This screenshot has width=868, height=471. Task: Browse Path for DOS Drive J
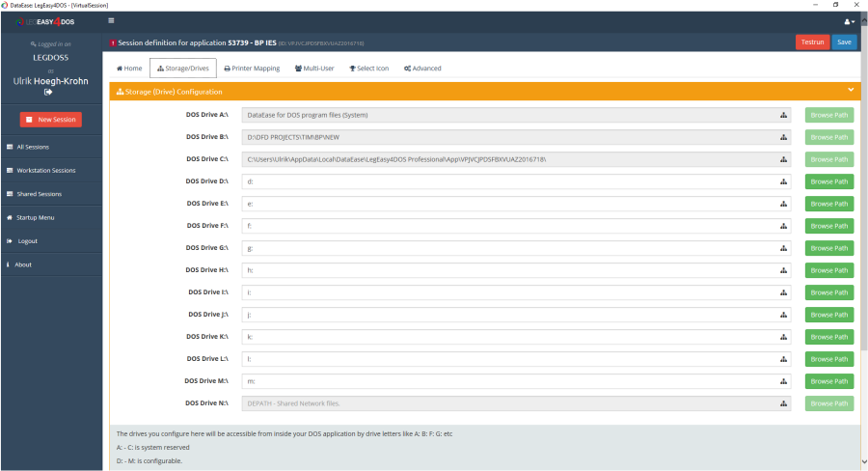[829, 315]
